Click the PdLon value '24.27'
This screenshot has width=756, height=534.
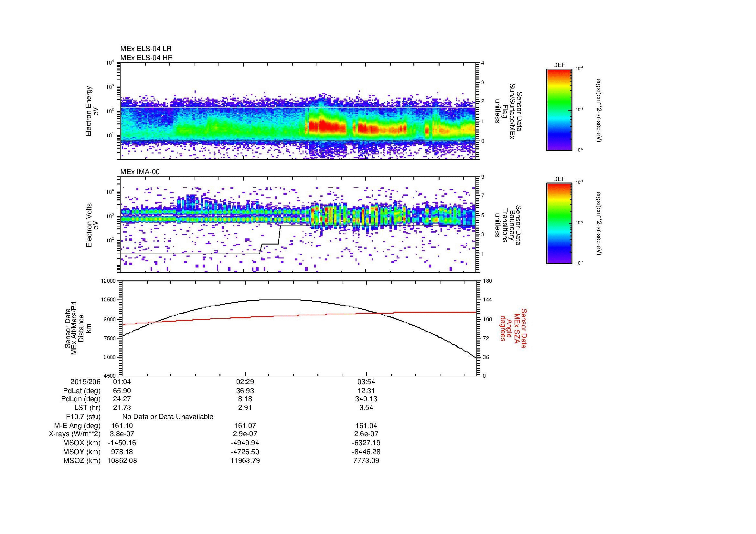click(x=122, y=399)
